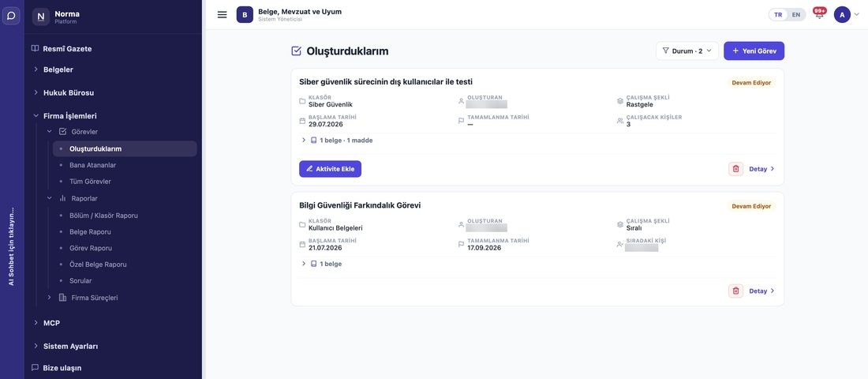The image size is (868, 379).
Task: Create a task with Yeni Görev button
Action: coord(754,51)
